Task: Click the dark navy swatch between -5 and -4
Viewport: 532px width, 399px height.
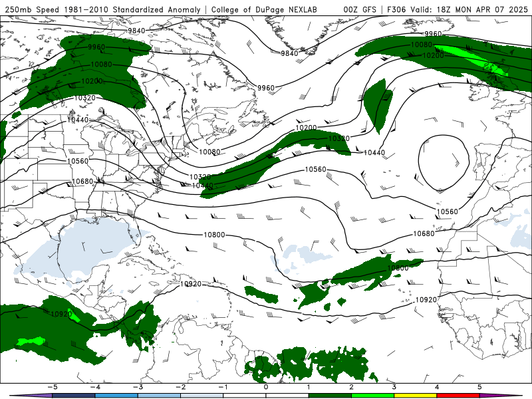Action: [74, 396]
